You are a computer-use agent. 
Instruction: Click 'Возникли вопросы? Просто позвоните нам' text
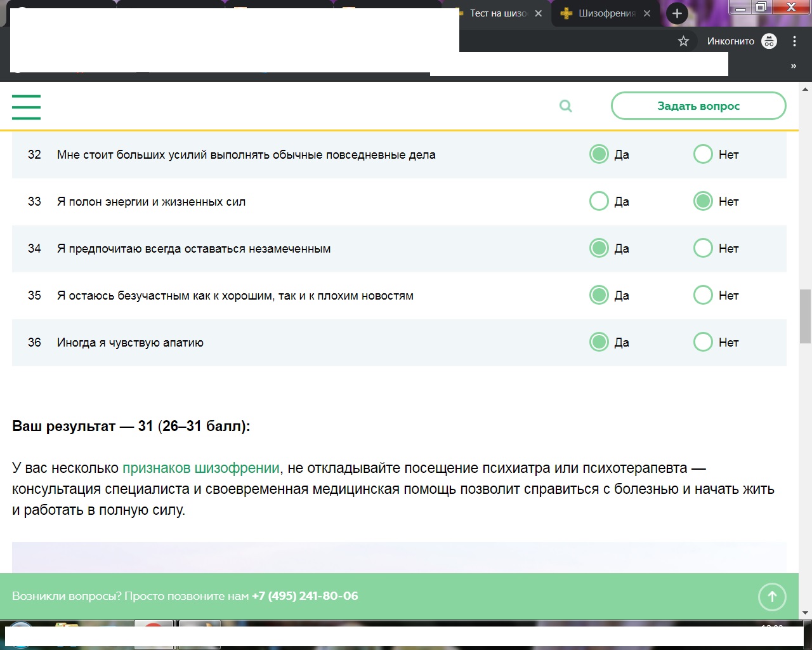pyautogui.click(x=130, y=596)
